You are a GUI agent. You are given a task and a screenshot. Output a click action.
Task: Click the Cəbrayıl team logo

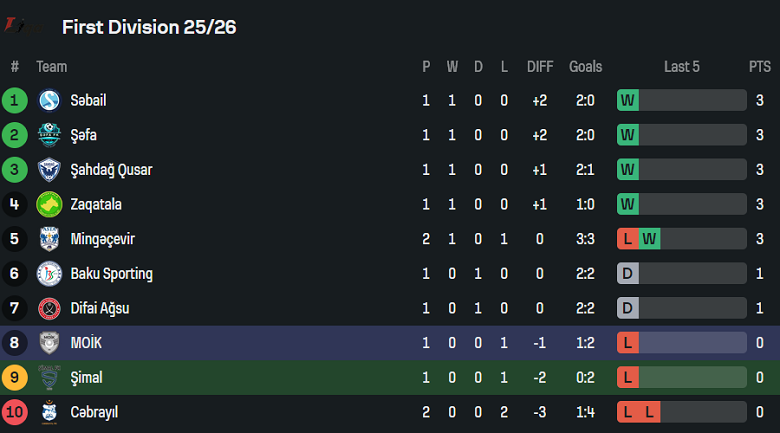(x=49, y=412)
